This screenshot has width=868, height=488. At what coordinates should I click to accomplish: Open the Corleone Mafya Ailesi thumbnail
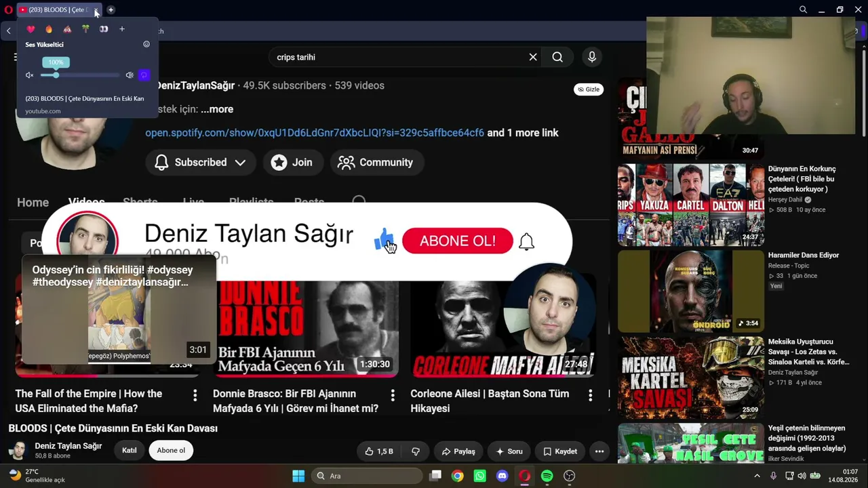(502, 327)
